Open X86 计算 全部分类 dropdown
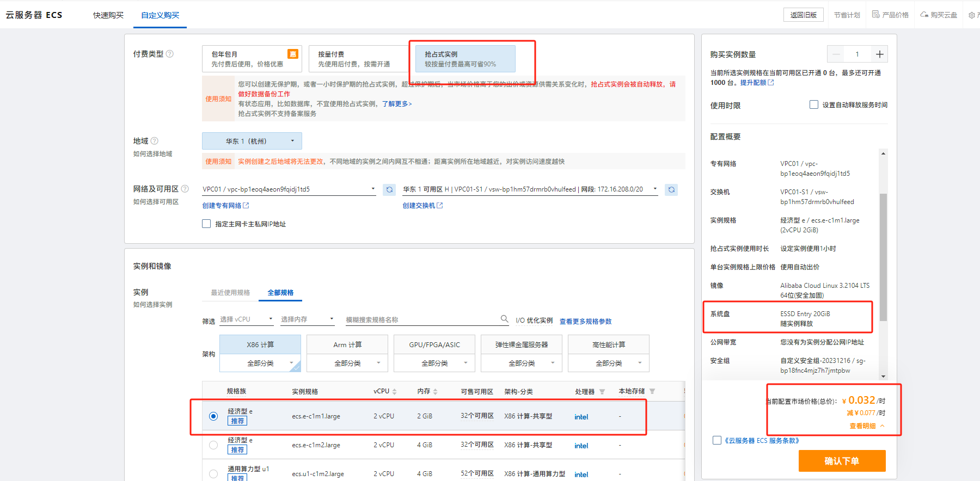 click(x=260, y=363)
